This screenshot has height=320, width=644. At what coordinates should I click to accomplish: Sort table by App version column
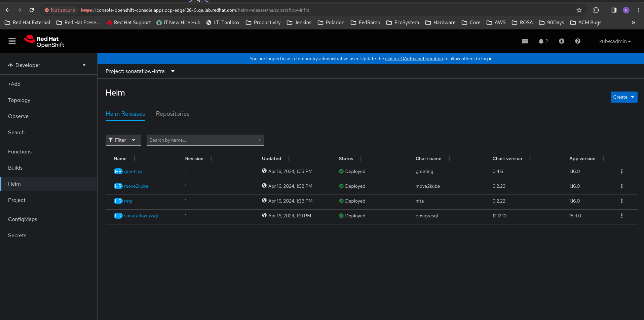(x=587, y=158)
